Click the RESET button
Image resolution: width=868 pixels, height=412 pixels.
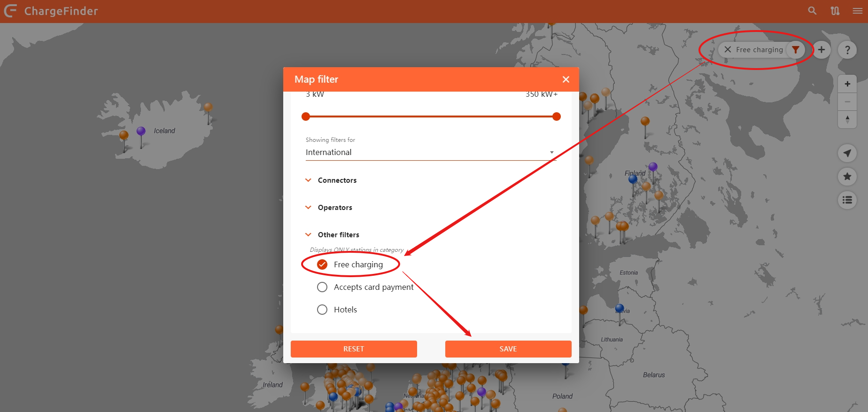coord(354,349)
